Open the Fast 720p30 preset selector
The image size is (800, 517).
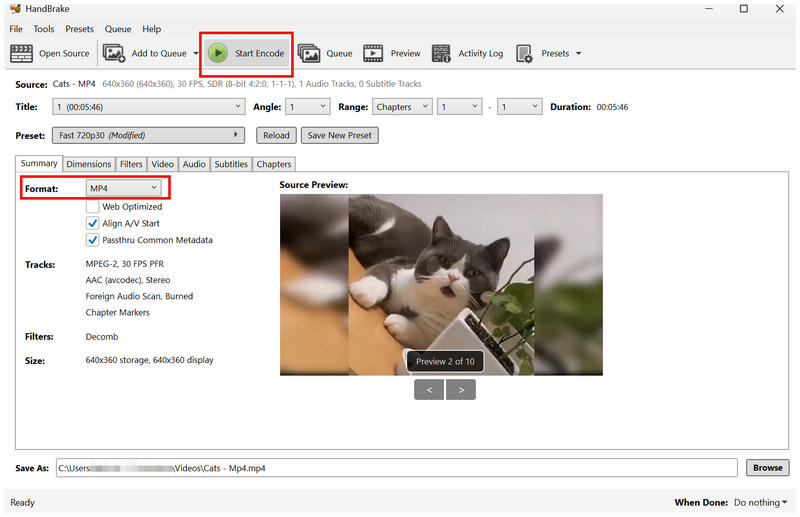[148, 135]
